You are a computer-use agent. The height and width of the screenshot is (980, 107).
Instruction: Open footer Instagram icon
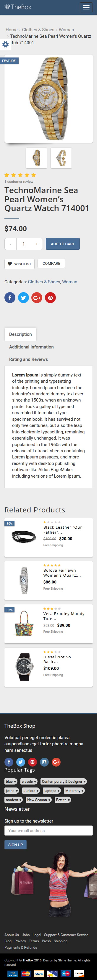tap(44, 762)
